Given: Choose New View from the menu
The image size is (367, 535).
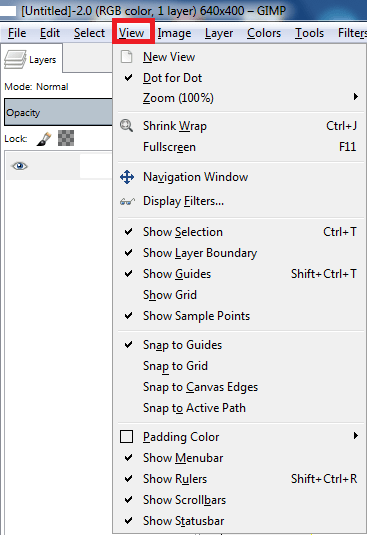Looking at the screenshot, I should [239, 57].
